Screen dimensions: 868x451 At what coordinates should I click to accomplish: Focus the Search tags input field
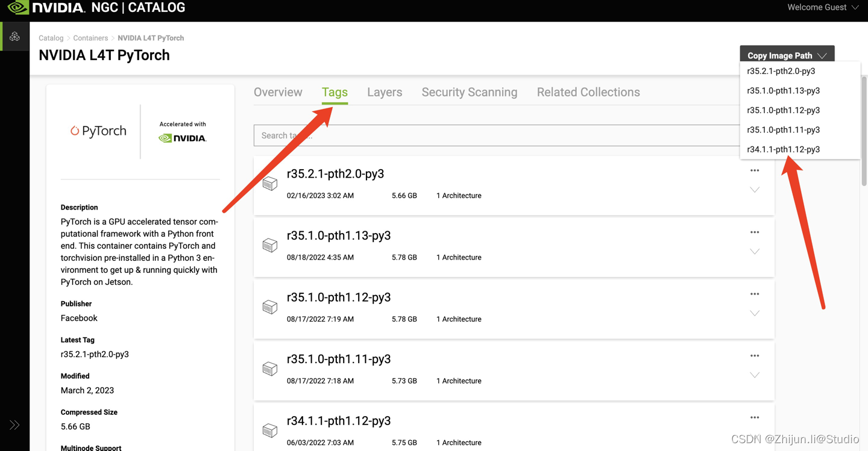click(497, 135)
